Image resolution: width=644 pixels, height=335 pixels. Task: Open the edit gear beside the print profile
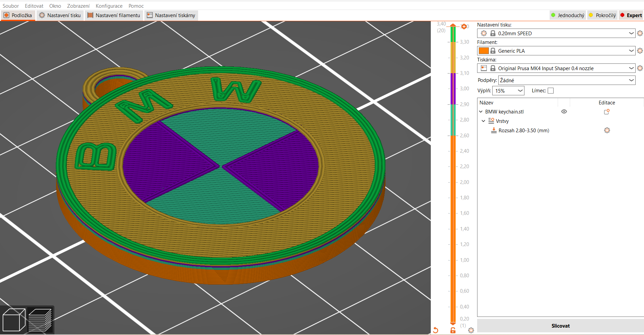640,33
